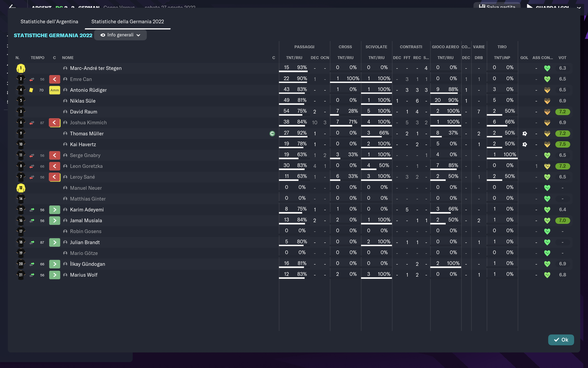The height and width of the screenshot is (368, 588).
Task: Open the Info generali dropdown
Action: [x=120, y=35]
